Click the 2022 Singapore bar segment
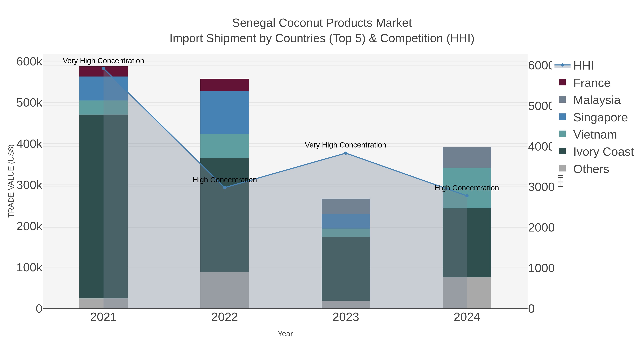 [x=225, y=112]
